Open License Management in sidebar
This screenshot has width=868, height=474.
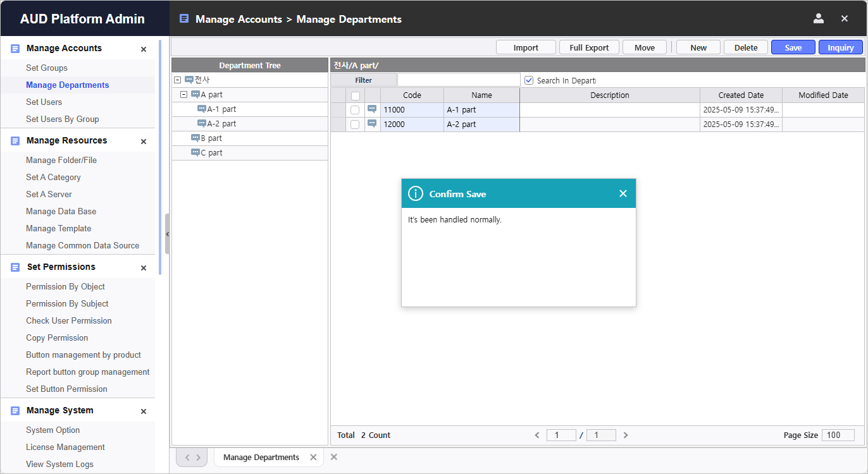(x=65, y=447)
